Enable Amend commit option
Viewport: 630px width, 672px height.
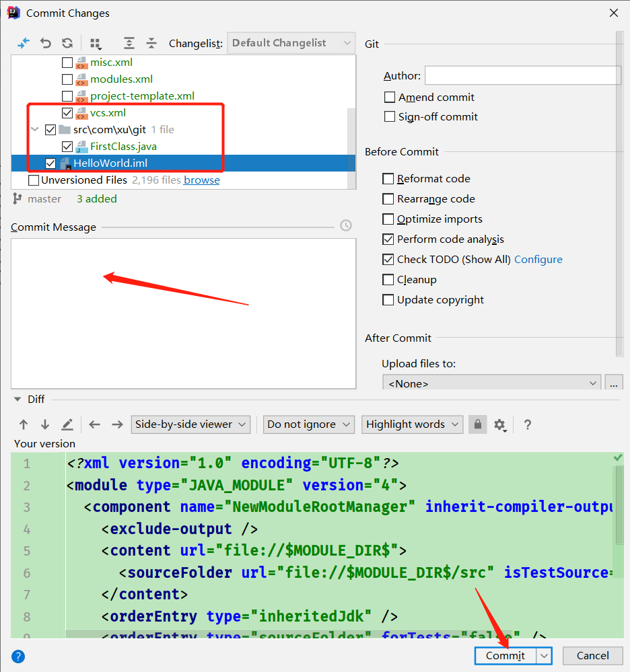[390, 98]
